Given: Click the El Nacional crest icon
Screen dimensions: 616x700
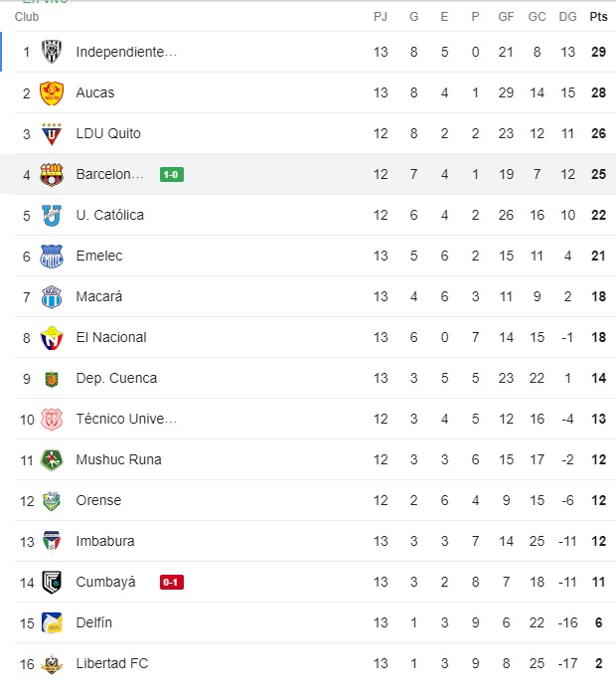Looking at the screenshot, I should [x=52, y=337].
